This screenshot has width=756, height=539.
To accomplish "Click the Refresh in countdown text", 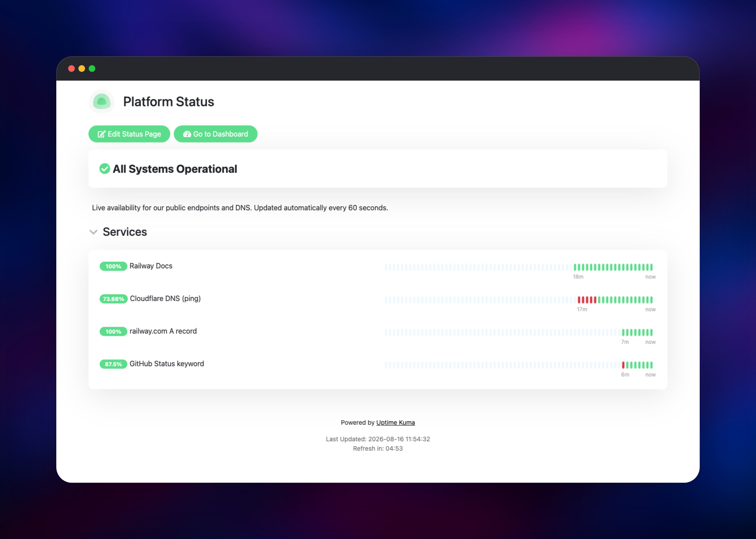I will click(x=378, y=448).
